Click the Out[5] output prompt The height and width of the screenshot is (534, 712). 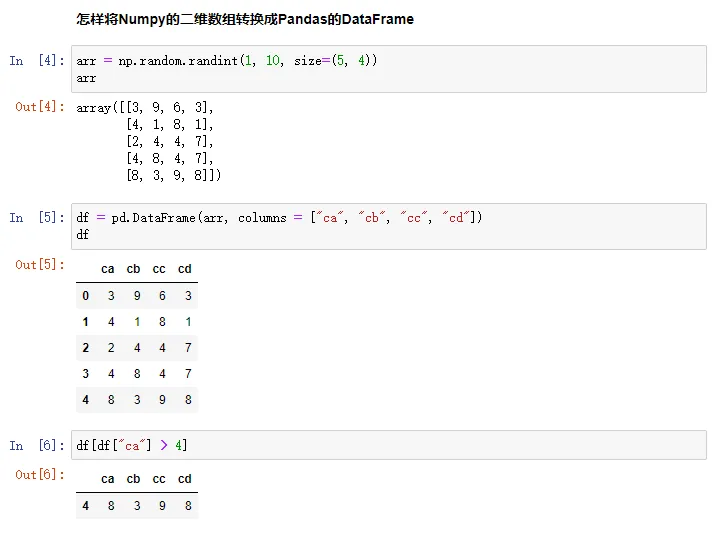[40, 265]
